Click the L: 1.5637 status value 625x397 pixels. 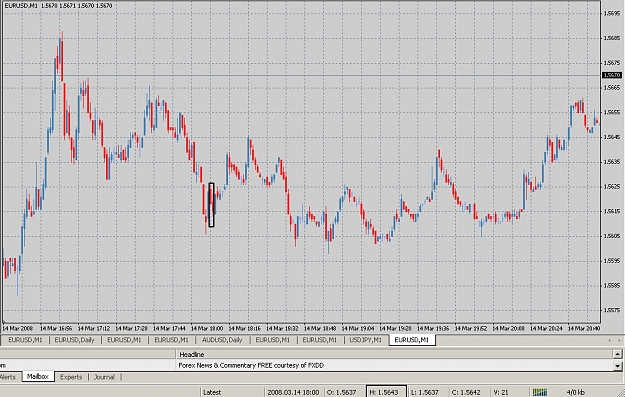tap(425, 393)
